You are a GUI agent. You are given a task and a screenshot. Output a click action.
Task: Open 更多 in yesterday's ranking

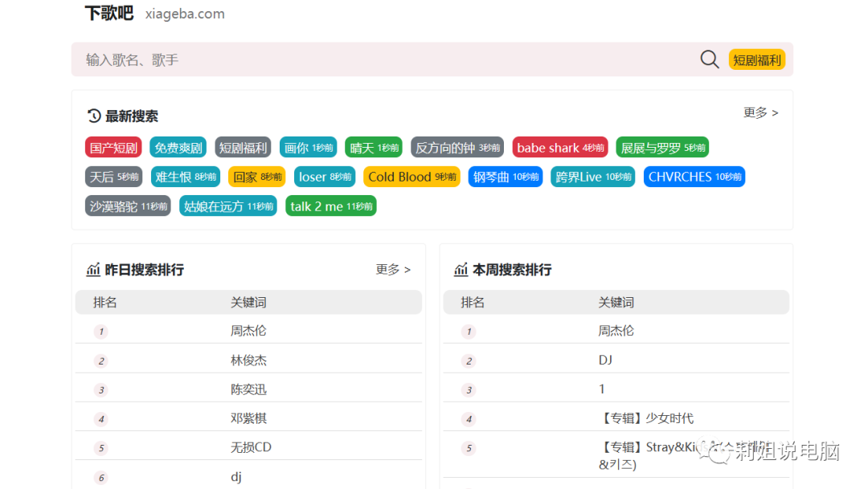click(x=393, y=270)
